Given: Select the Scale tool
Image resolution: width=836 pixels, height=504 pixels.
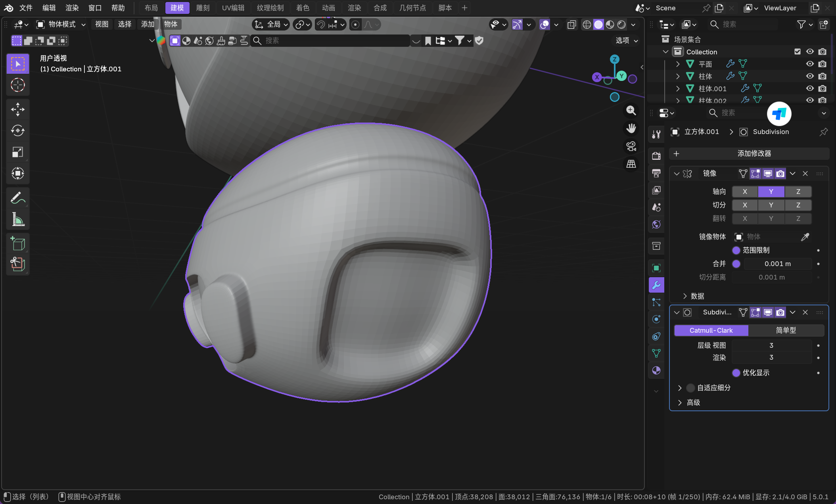Looking at the screenshot, I should point(18,152).
